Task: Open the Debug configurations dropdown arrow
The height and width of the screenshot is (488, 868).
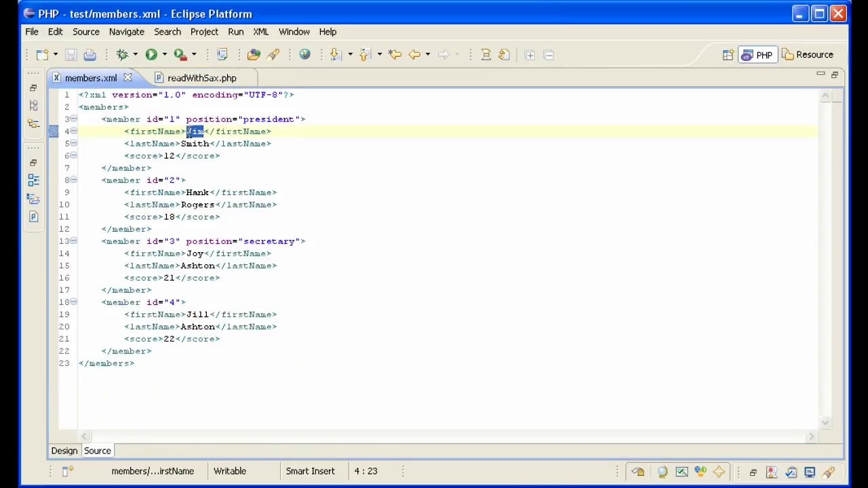Action: click(135, 55)
